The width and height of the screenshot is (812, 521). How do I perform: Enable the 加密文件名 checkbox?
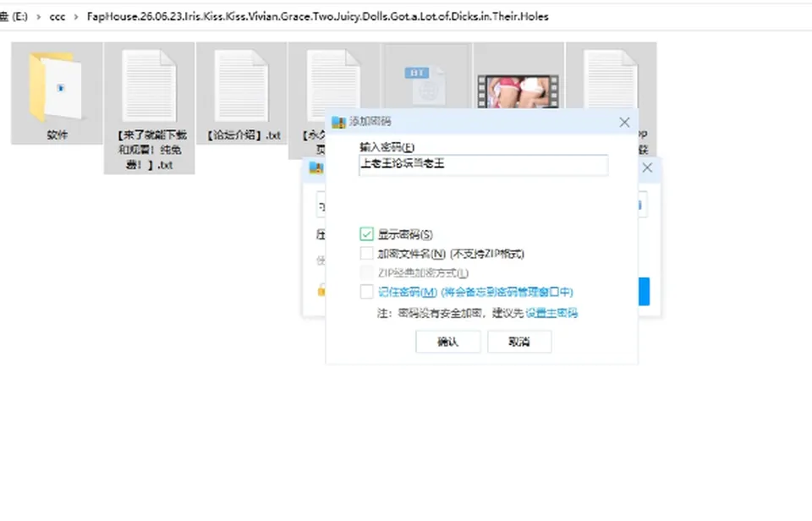coord(366,253)
